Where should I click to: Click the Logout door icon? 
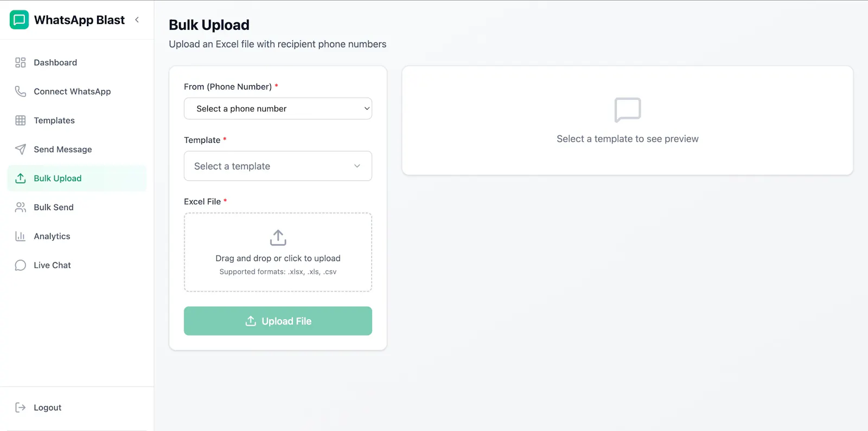click(x=21, y=408)
